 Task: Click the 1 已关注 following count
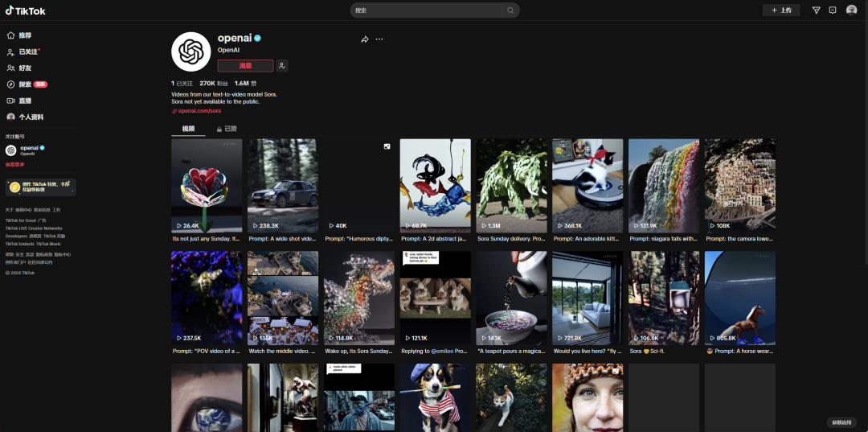(x=182, y=83)
